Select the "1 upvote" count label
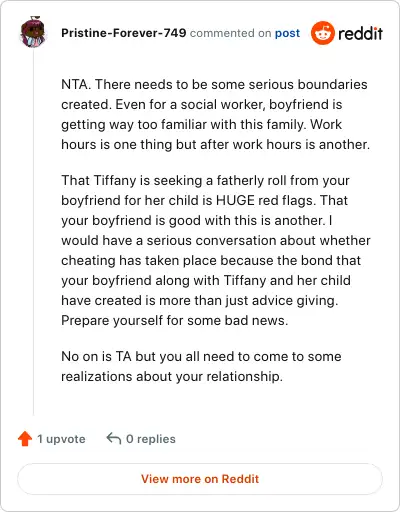This screenshot has width=400, height=512. tap(61, 439)
